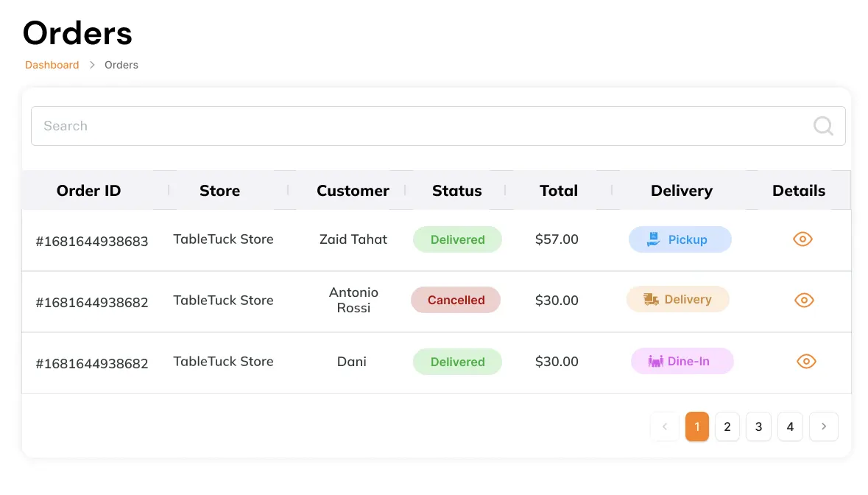Sort by the Total column header
The width and height of the screenshot is (868, 495).
[x=558, y=191]
